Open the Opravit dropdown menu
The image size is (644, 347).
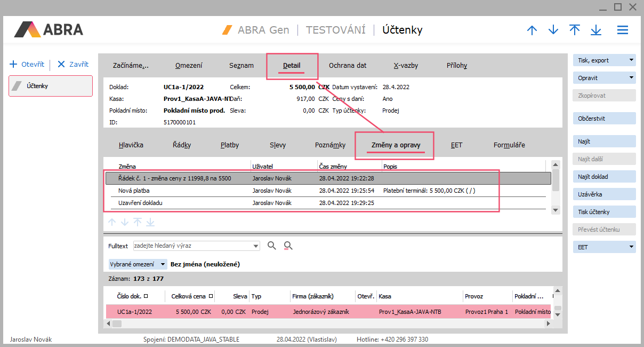(x=631, y=78)
